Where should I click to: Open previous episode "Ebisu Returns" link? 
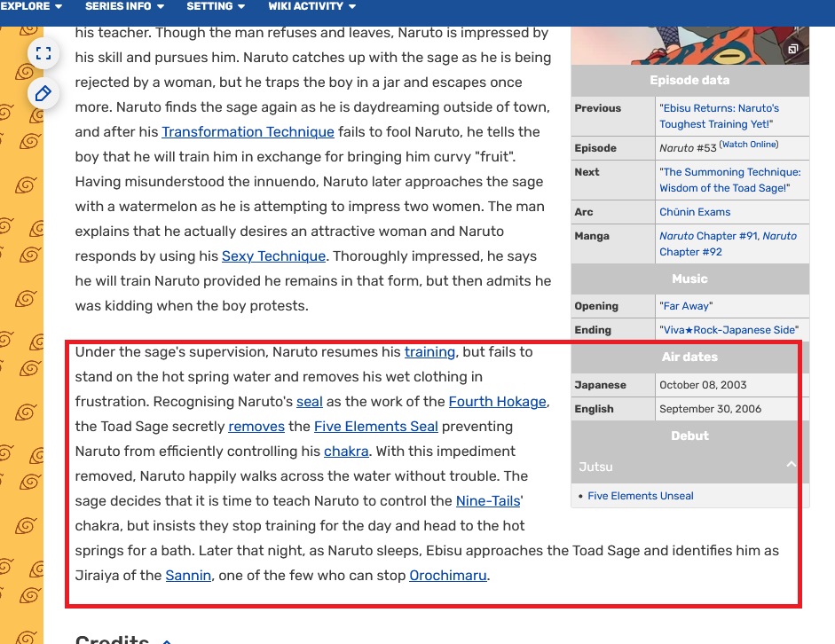click(x=719, y=116)
